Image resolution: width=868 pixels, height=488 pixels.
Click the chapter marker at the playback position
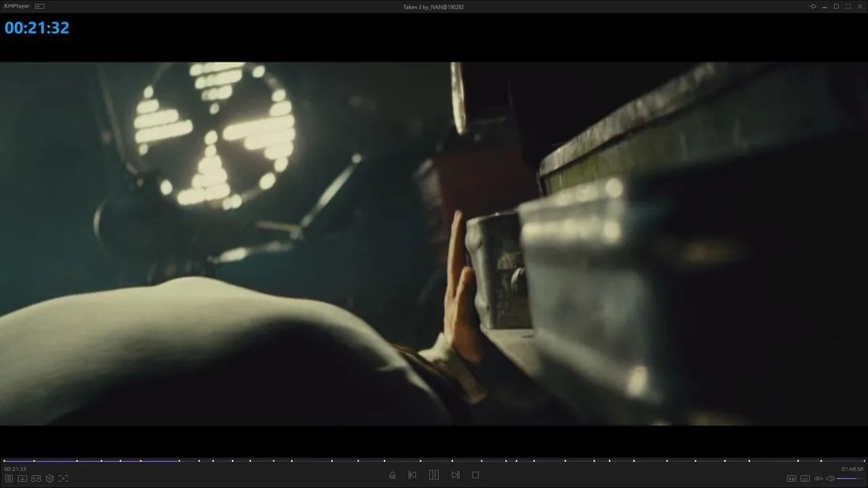pyautogui.click(x=179, y=461)
